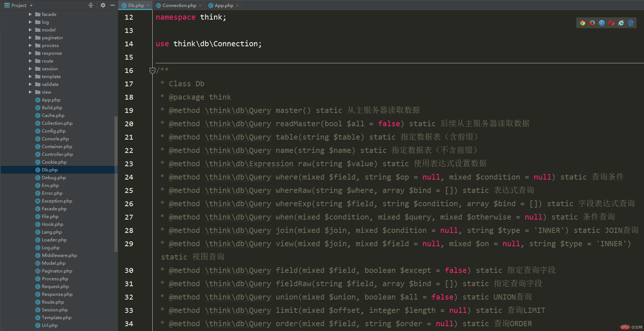Open file in Firefox browser icon
Image resolution: width=644 pixels, height=331 pixels.
(592, 23)
